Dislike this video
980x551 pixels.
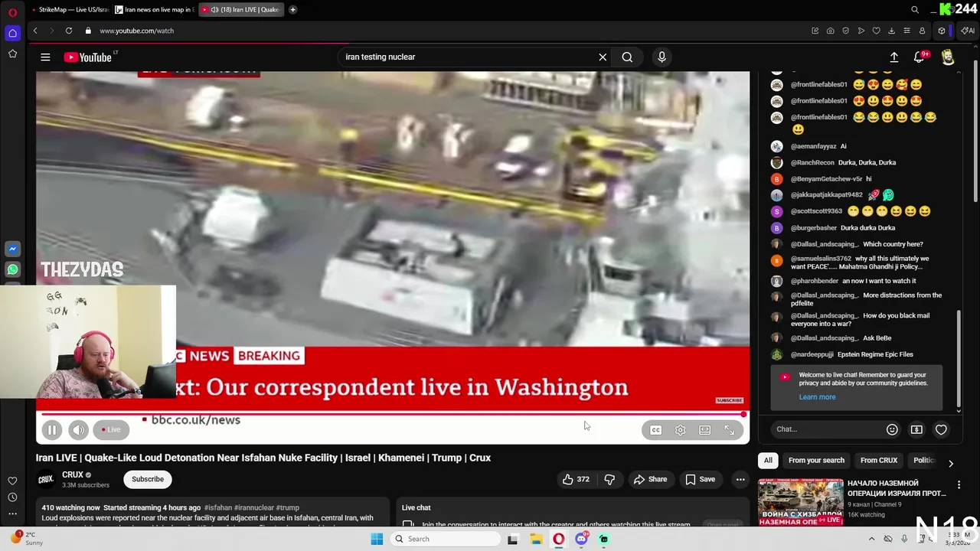(x=609, y=479)
